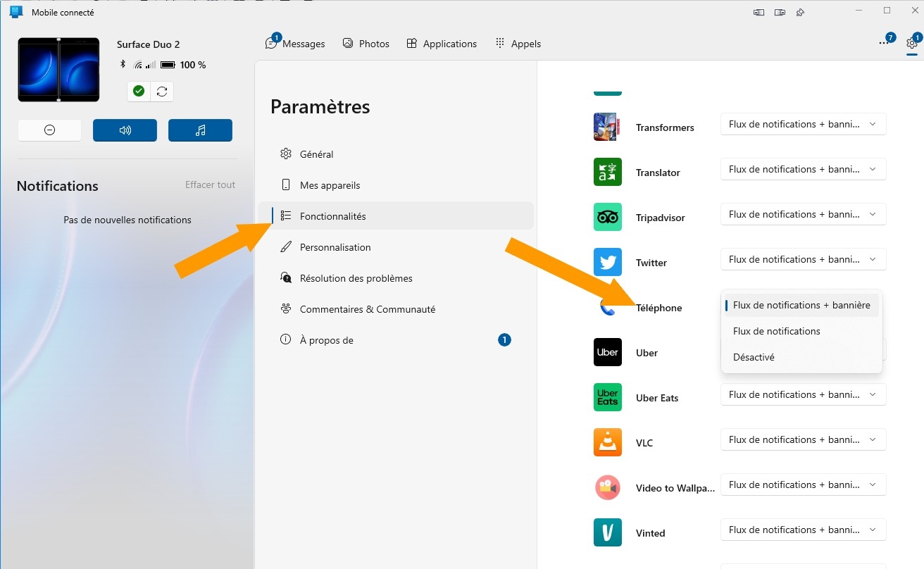The width and height of the screenshot is (924, 569).
Task: Toggle the music note audio button
Action: click(x=200, y=130)
